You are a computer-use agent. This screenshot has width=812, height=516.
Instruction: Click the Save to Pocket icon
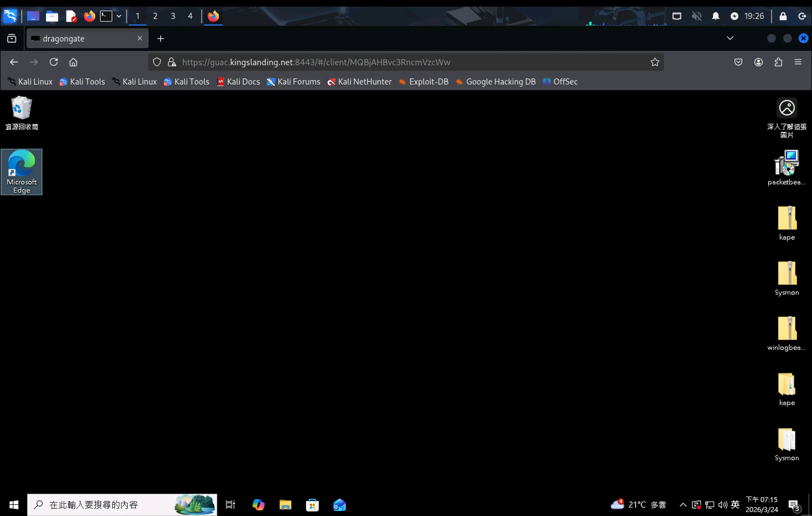[x=738, y=62]
